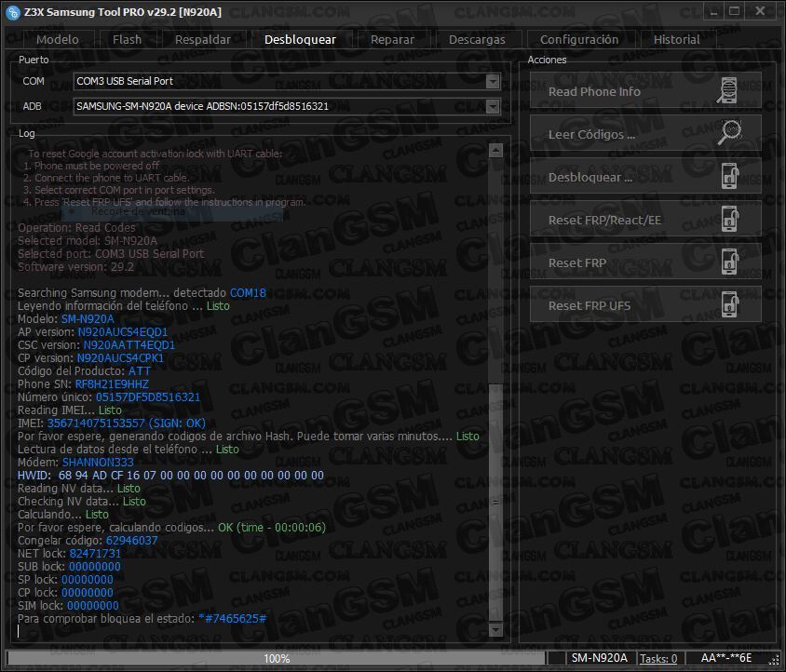This screenshot has width=786, height=672.
Task: Open the ADB device dropdown arrow
Action: click(493, 106)
